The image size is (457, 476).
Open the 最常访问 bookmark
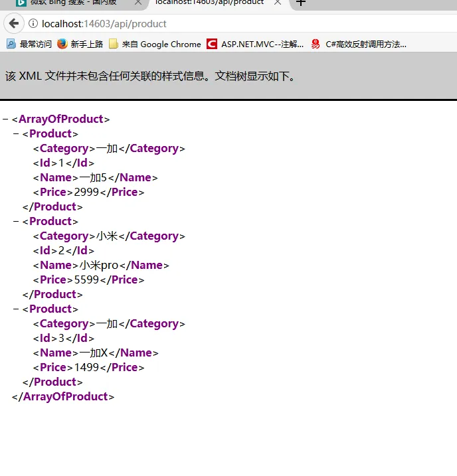29,44
